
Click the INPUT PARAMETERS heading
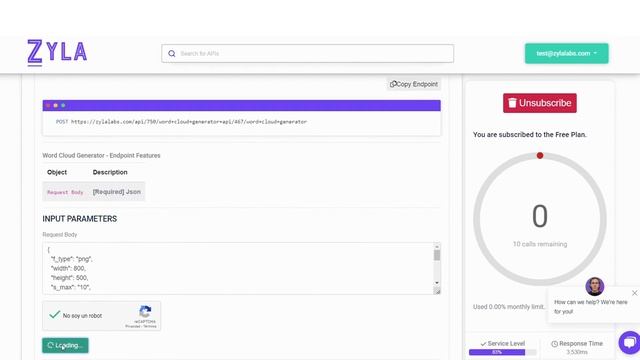[80, 219]
